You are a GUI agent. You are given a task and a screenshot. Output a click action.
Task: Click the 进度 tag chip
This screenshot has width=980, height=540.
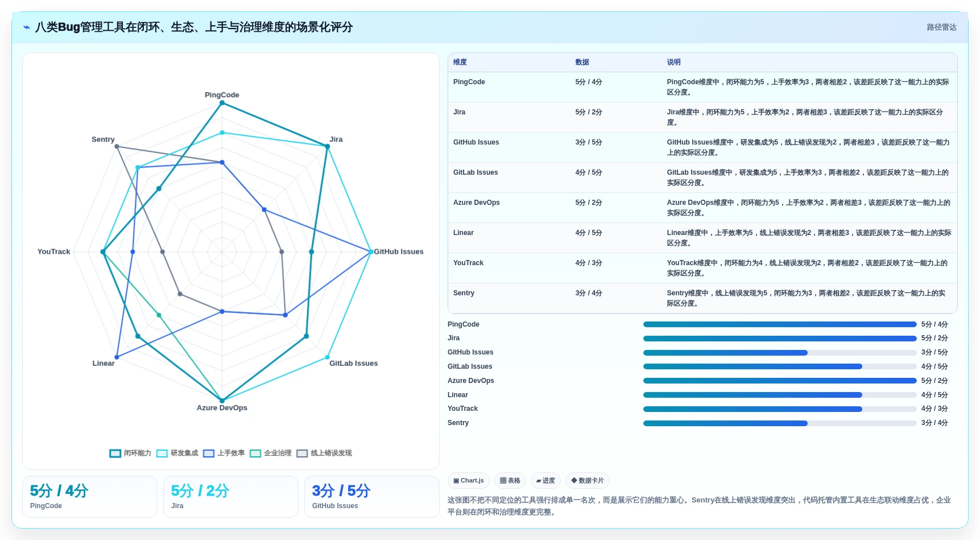545,481
